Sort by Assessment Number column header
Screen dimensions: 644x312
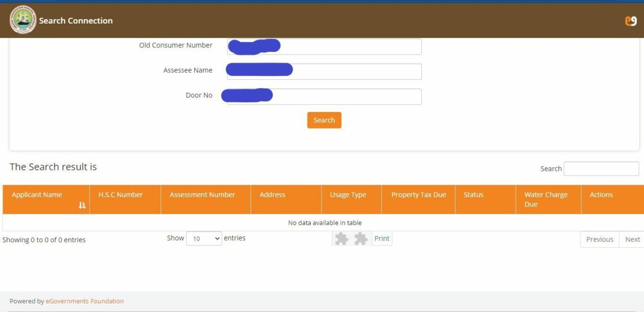202,195
